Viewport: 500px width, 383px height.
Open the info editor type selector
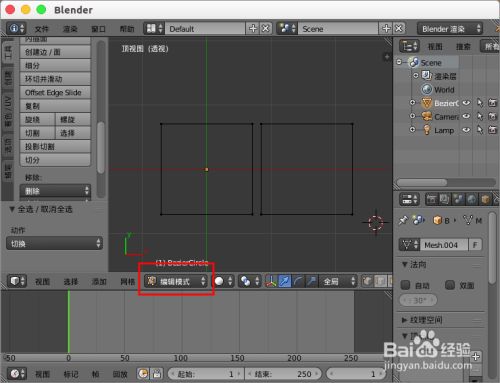[x=16, y=28]
